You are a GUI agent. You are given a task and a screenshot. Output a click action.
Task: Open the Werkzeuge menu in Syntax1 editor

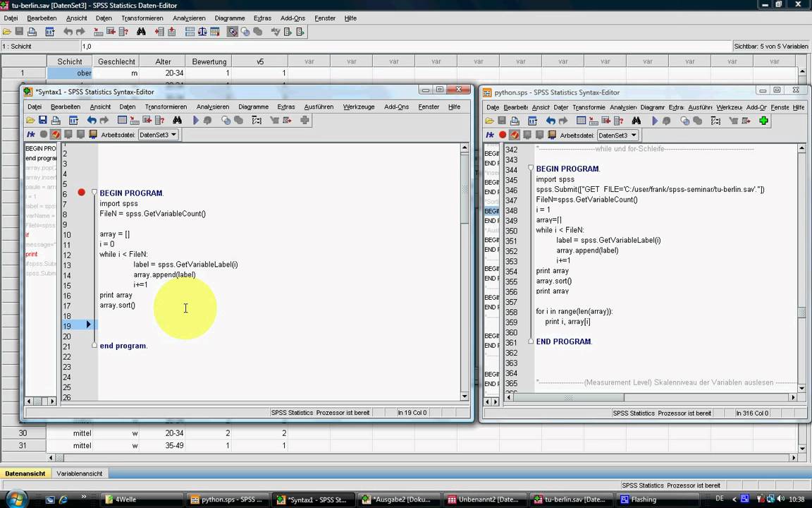358,107
